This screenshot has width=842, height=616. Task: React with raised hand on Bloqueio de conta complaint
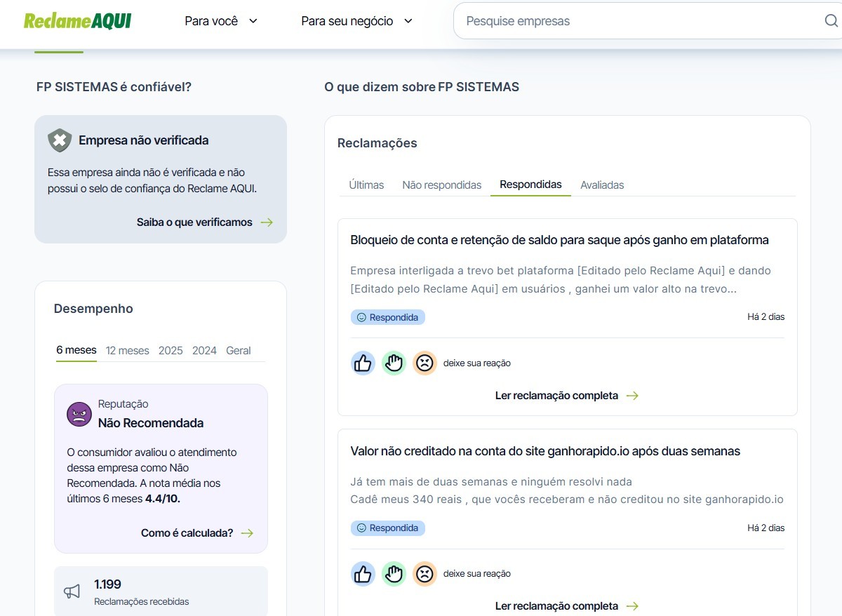click(x=394, y=363)
